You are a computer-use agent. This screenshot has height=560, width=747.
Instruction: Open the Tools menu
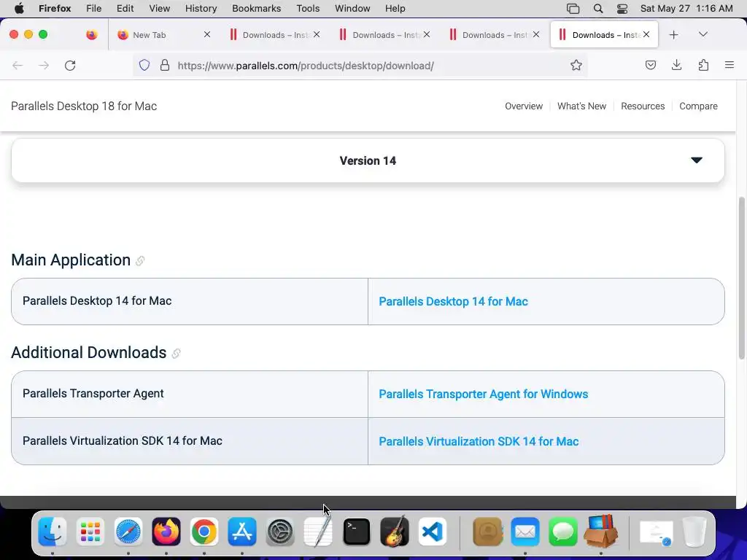coord(308,9)
